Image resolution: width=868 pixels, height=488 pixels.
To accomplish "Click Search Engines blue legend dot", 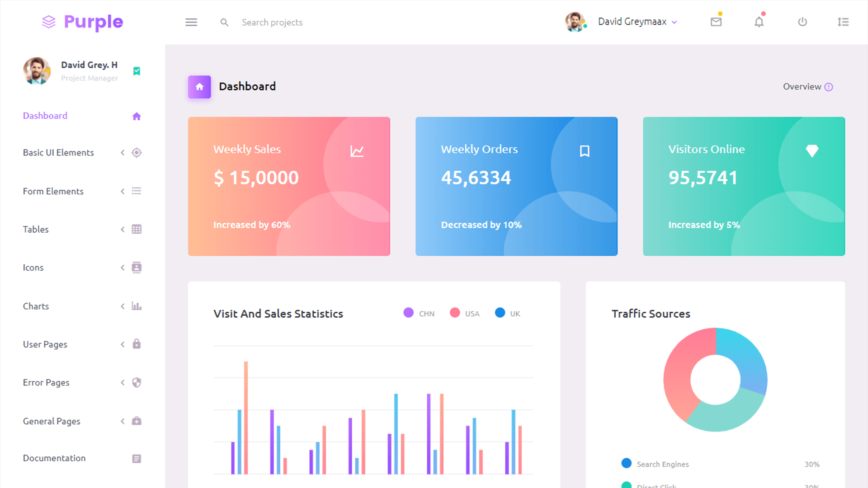I will pos(626,463).
